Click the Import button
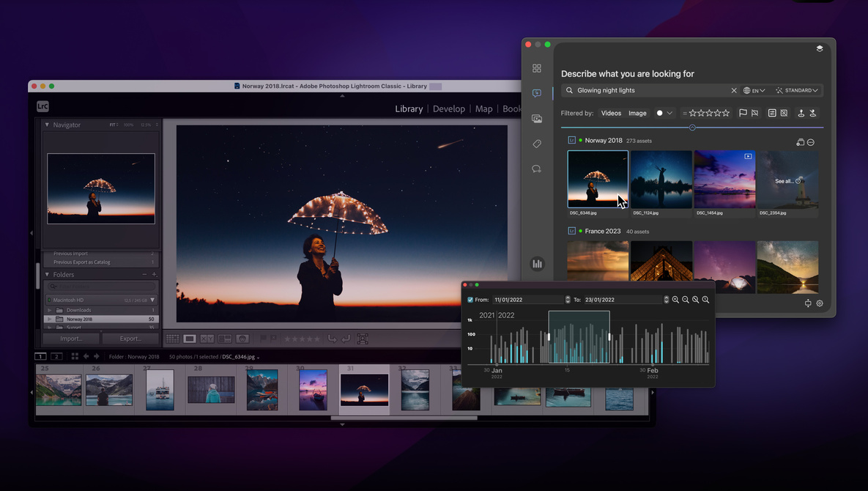This screenshot has width=868, height=491. coord(71,339)
